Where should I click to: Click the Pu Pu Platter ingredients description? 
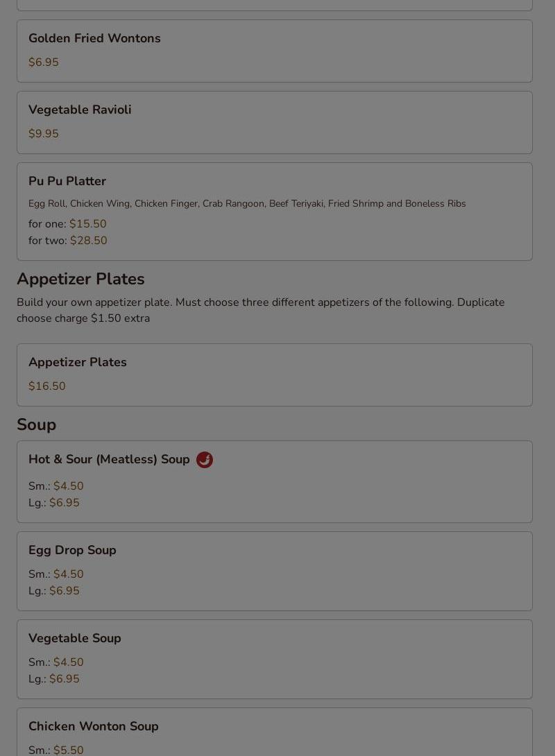(247, 204)
